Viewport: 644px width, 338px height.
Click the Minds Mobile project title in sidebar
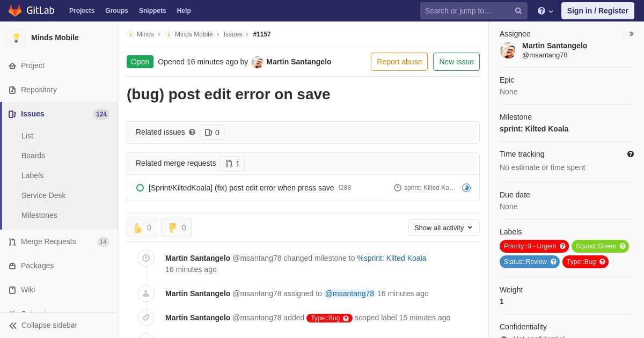click(x=55, y=38)
